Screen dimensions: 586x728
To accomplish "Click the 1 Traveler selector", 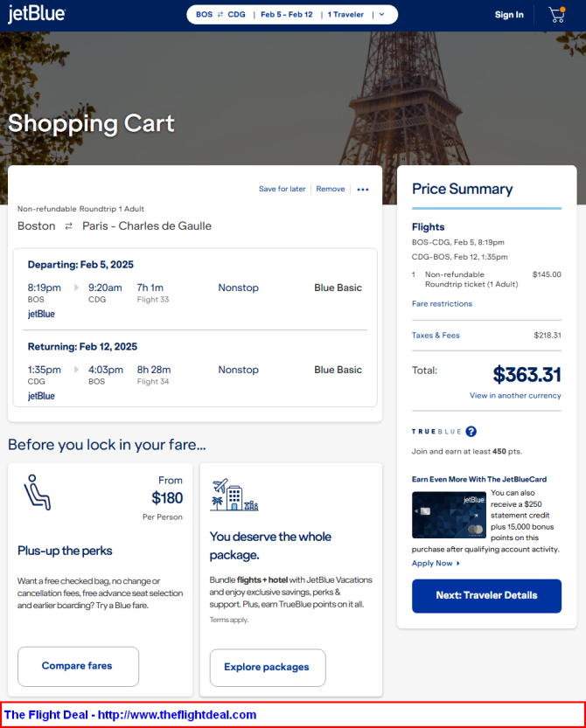I will click(345, 14).
